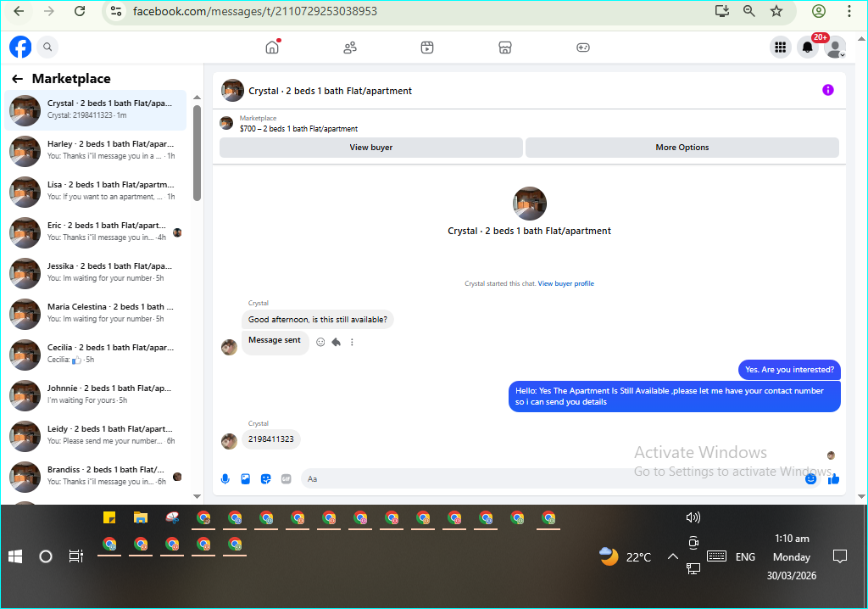The width and height of the screenshot is (868, 609).
Task: Click 'Good afternoon, is this still available?' message
Action: point(318,320)
